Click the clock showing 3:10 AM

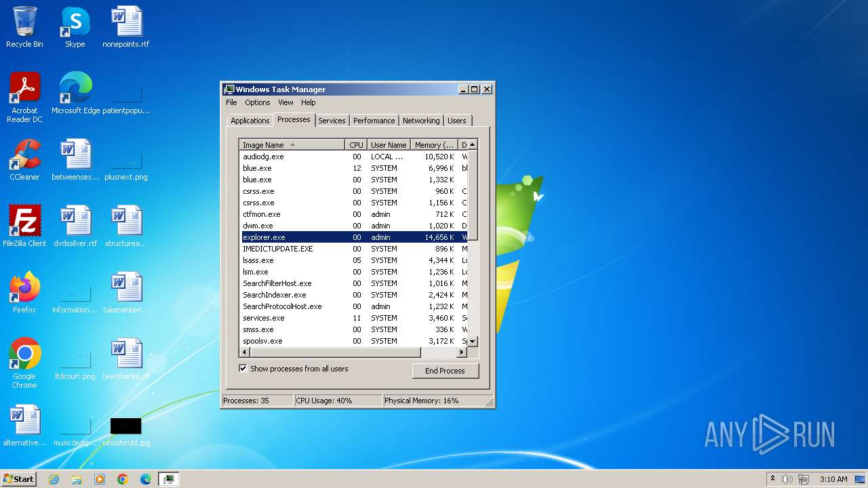point(833,479)
